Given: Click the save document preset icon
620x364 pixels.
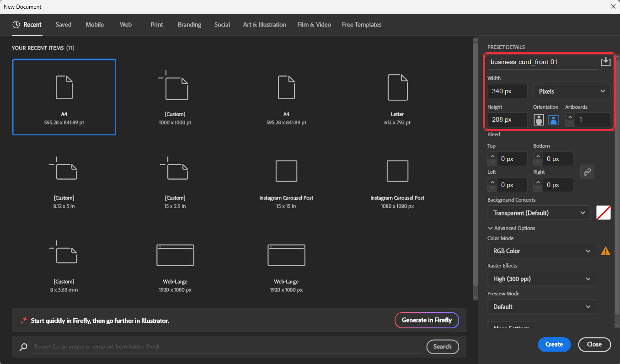Looking at the screenshot, I should click(x=605, y=62).
